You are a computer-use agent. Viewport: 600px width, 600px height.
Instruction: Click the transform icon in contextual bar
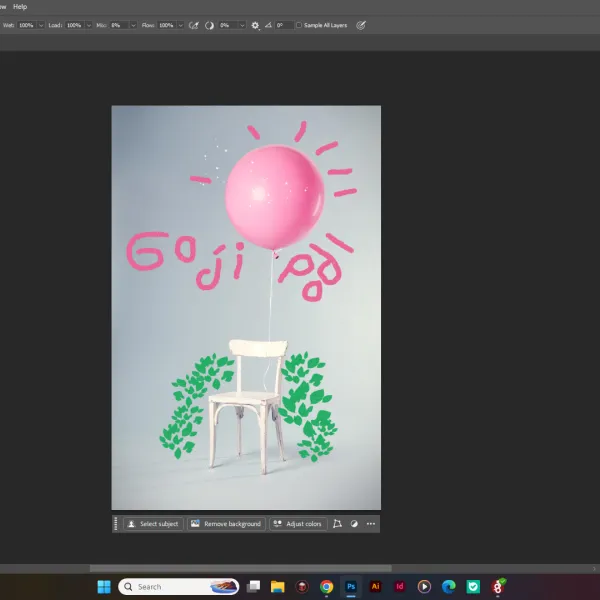(337, 524)
